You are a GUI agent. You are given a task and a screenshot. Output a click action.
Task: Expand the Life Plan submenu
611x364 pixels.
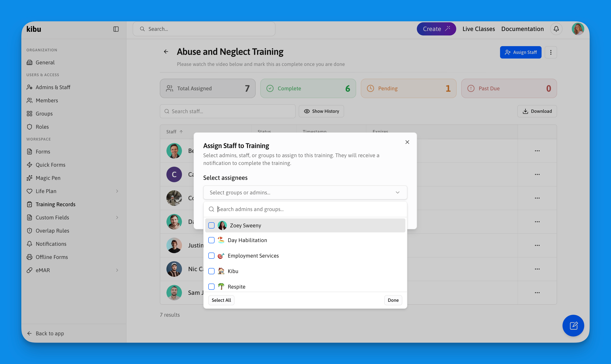pyautogui.click(x=117, y=191)
